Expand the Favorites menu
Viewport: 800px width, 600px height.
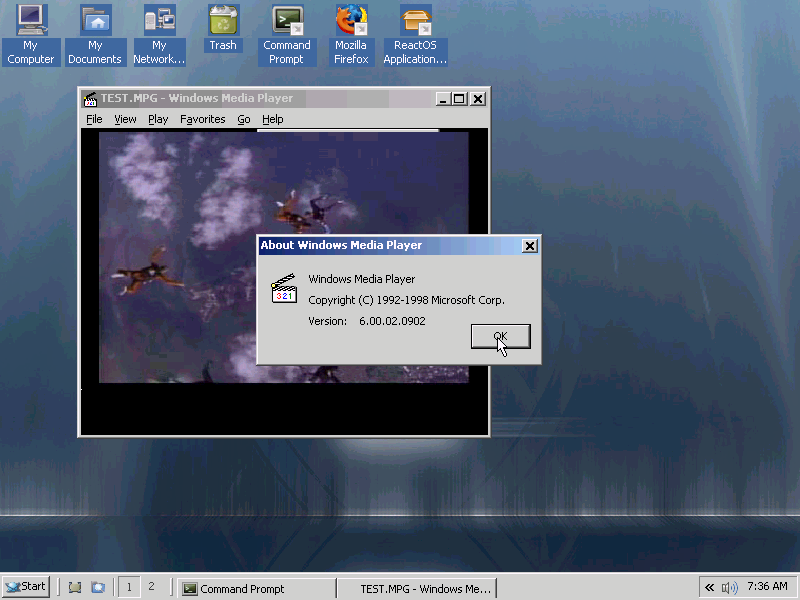point(202,119)
